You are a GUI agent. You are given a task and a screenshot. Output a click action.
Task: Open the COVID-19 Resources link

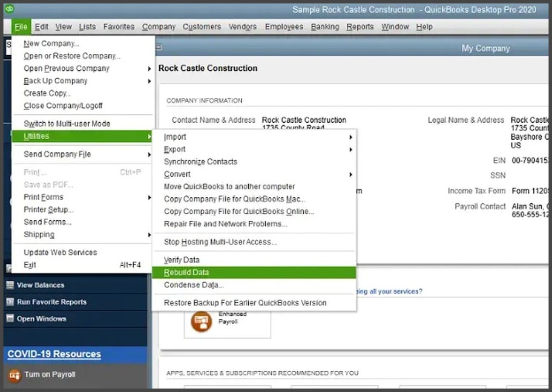pyautogui.click(x=54, y=354)
